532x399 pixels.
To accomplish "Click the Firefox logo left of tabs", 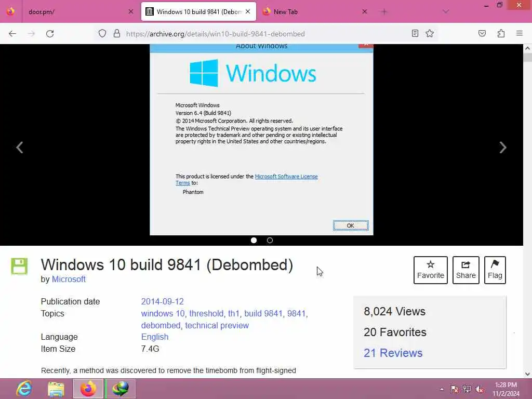I will (10, 11).
